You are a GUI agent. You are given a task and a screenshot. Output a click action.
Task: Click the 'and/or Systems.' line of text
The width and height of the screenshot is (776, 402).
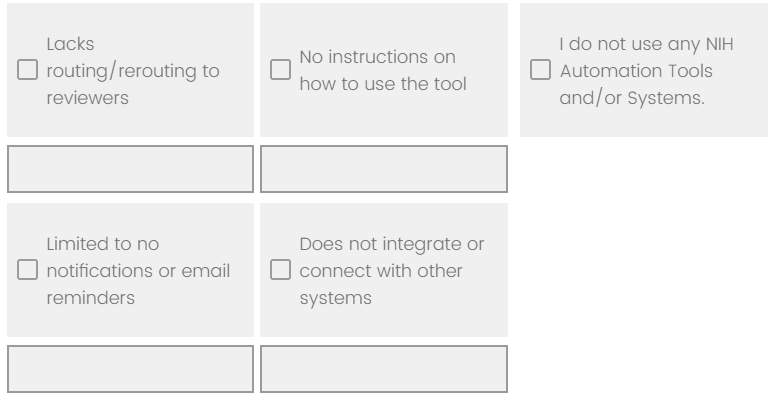625,97
